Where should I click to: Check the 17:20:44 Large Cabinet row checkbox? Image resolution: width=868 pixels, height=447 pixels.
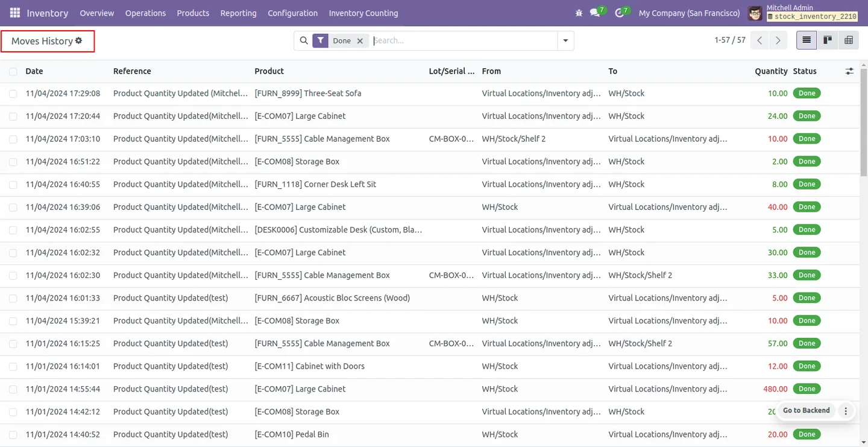tap(13, 116)
